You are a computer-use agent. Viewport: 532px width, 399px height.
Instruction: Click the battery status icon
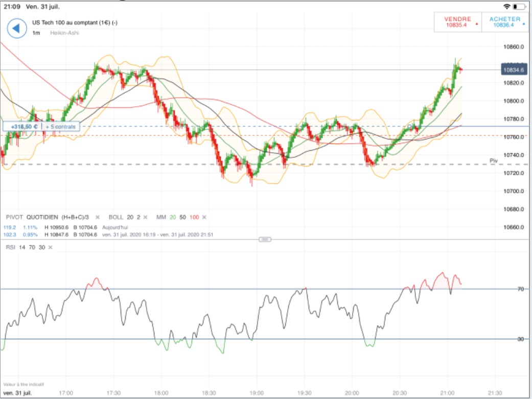[519, 7]
